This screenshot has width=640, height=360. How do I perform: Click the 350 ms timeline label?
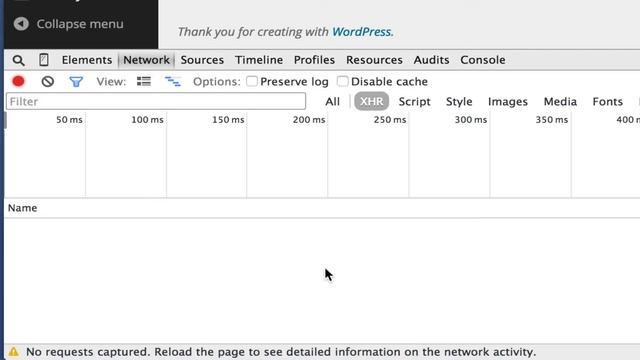551,120
